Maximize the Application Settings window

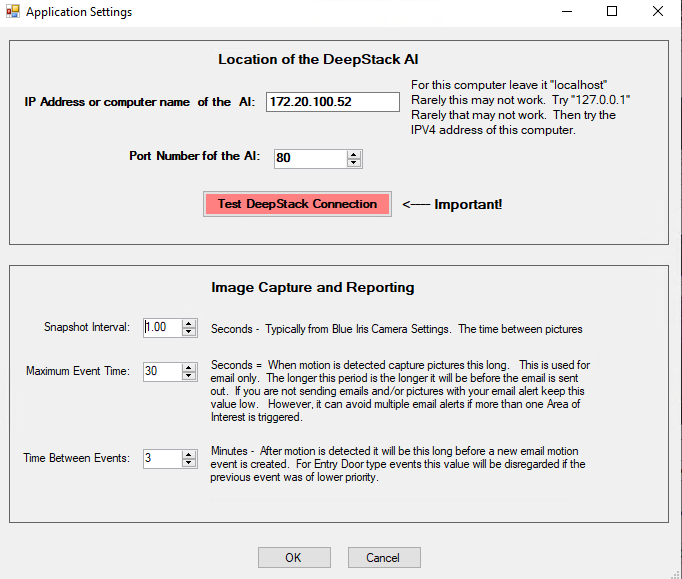pos(612,11)
